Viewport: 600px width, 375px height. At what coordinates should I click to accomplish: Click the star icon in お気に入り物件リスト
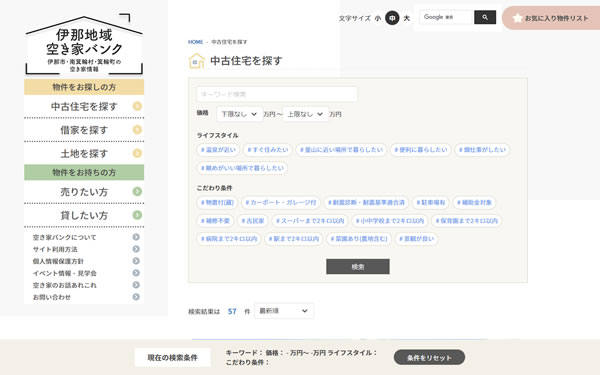517,18
